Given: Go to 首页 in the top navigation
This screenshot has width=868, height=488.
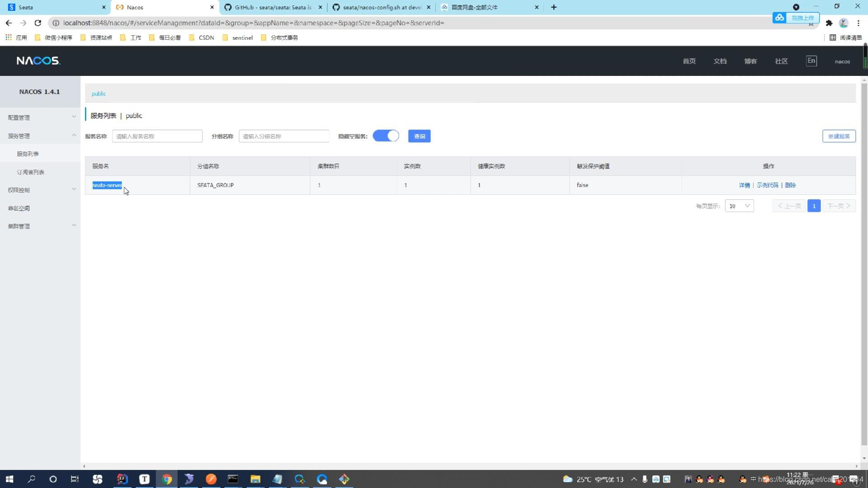Looking at the screenshot, I should (x=689, y=61).
